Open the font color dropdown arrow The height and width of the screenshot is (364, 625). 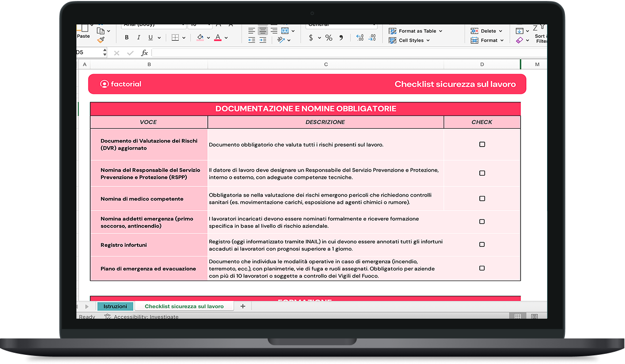pos(227,38)
